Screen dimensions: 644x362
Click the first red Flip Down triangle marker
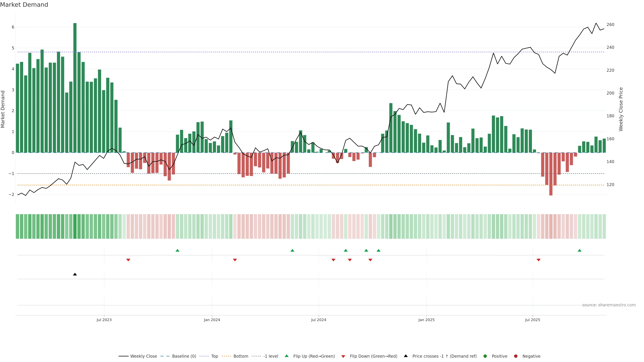[128, 260]
